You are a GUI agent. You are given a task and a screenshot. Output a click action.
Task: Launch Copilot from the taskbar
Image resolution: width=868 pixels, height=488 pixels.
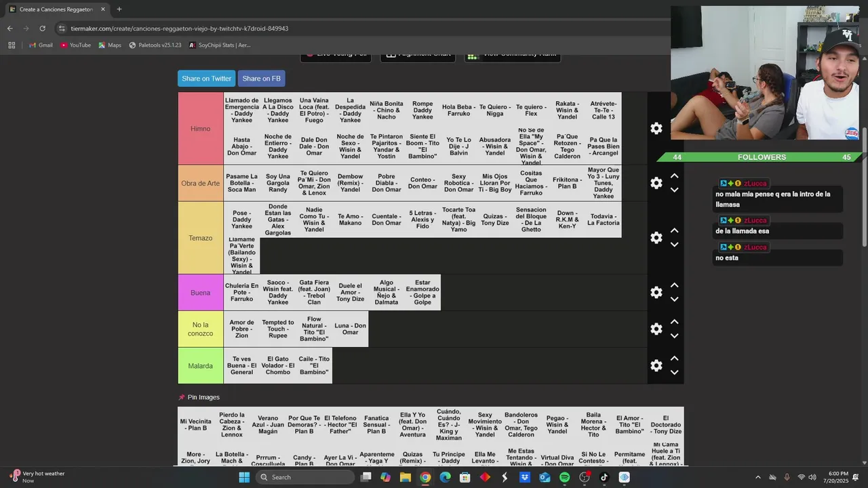click(385, 477)
